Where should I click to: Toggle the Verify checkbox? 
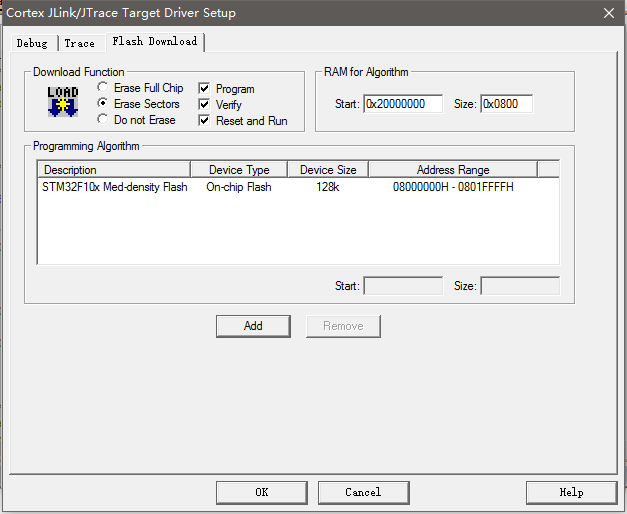[x=204, y=104]
